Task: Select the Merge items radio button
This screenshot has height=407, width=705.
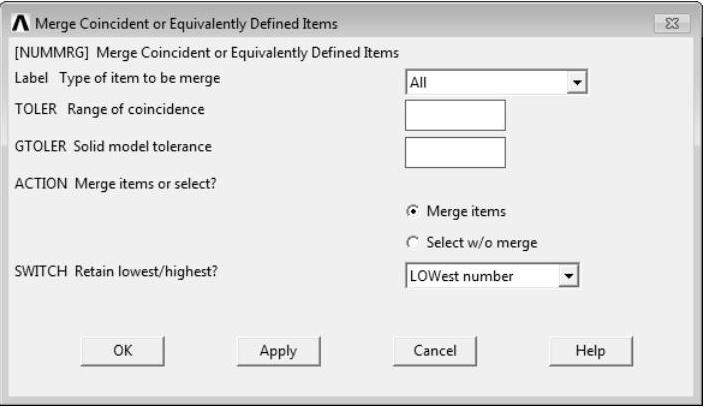Action: tap(412, 211)
